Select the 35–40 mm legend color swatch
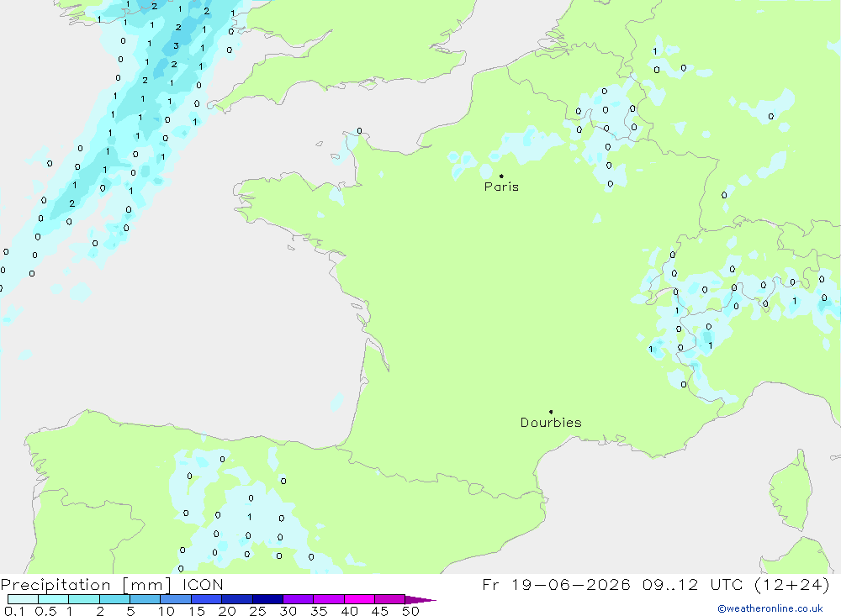Image resolution: width=841 pixels, height=616 pixels. [x=328, y=599]
